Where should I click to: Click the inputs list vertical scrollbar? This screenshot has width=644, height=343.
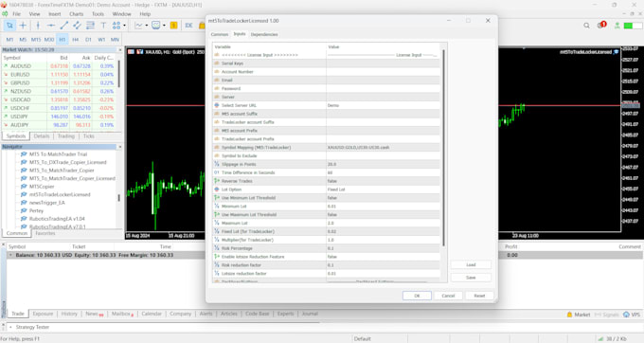coord(443,148)
